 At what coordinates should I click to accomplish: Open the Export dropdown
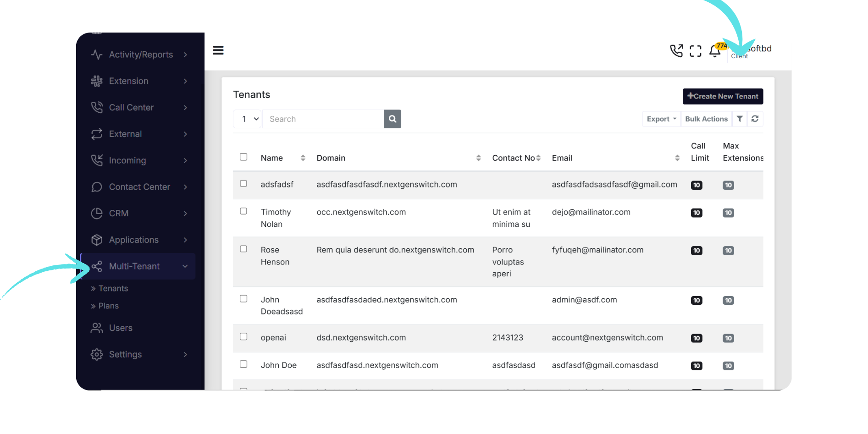tap(661, 119)
